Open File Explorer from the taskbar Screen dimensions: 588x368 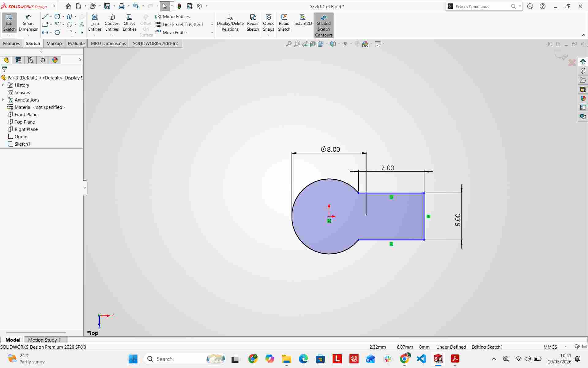[x=287, y=359]
